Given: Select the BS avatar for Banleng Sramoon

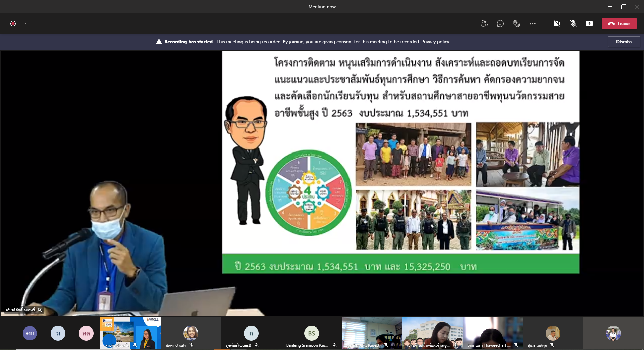Looking at the screenshot, I should [x=311, y=333].
